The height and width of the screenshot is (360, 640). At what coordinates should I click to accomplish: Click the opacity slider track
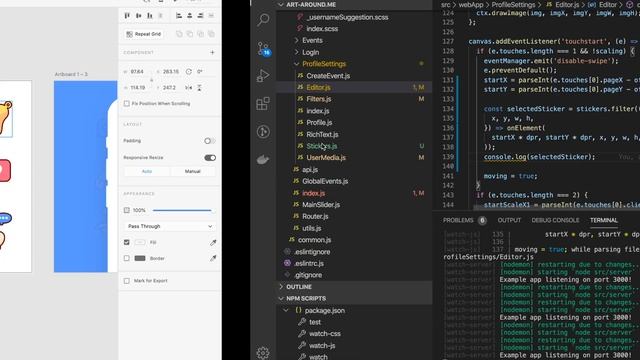(182, 210)
